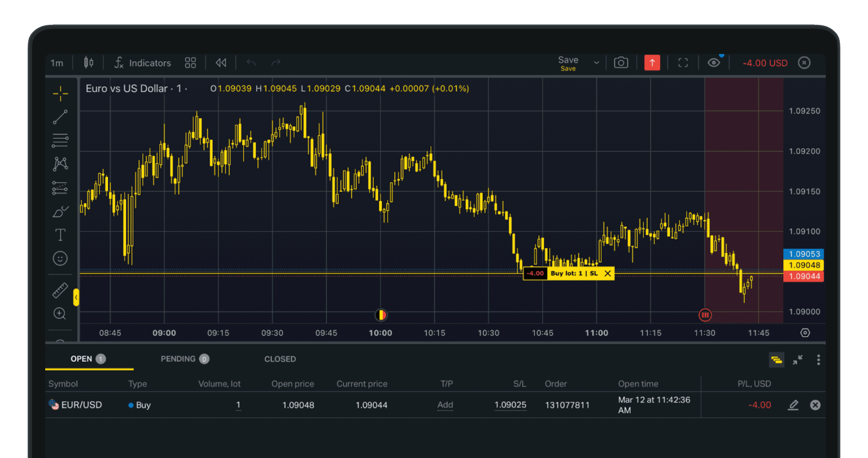Remove the stop loss label on the chart
868x458 pixels.
point(607,273)
